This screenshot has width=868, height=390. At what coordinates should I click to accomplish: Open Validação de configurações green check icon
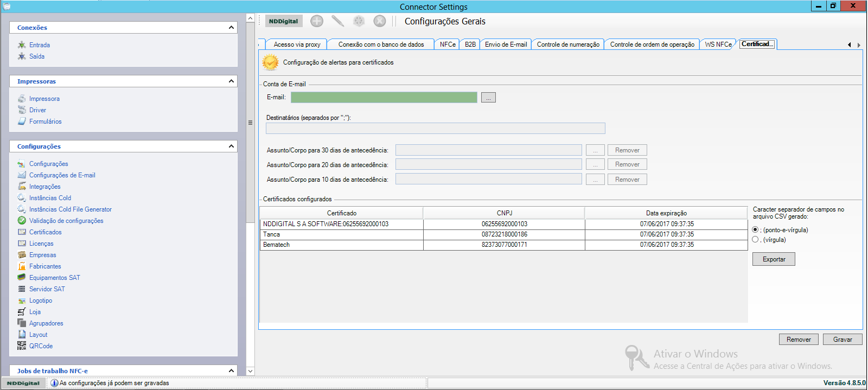tap(22, 221)
